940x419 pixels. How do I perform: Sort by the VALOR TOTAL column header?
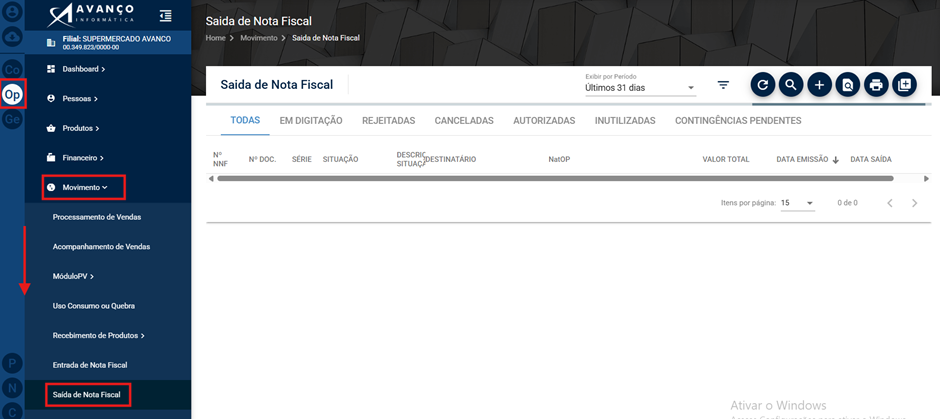pos(726,159)
